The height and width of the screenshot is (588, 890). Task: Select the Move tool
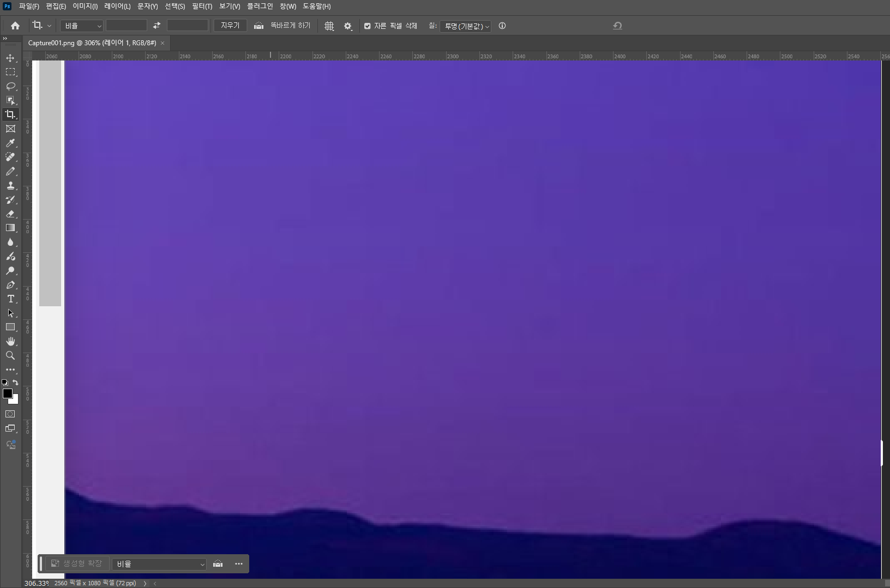click(10, 58)
